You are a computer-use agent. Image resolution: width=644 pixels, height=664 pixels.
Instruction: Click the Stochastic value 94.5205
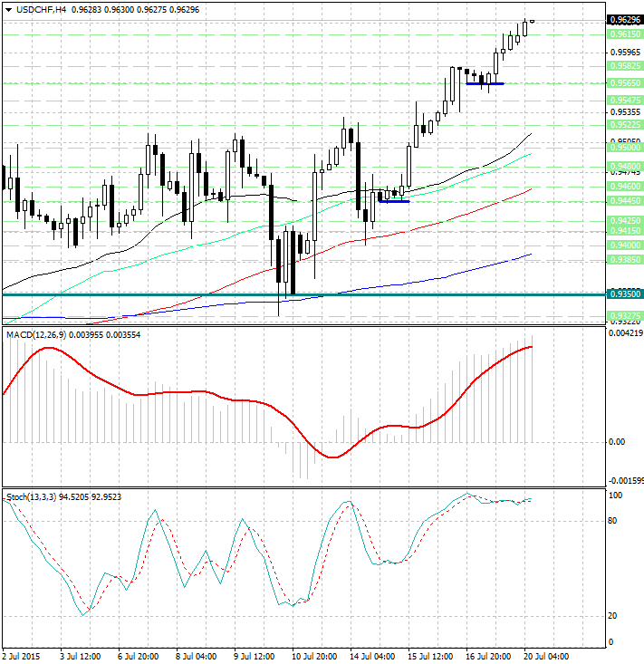coord(73,497)
